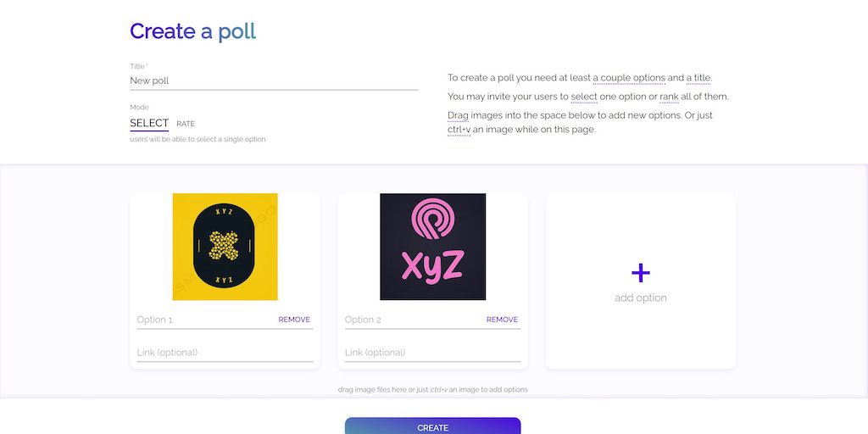The width and height of the screenshot is (868, 434).
Task: Click the Option 1 name field
Action: [203, 320]
